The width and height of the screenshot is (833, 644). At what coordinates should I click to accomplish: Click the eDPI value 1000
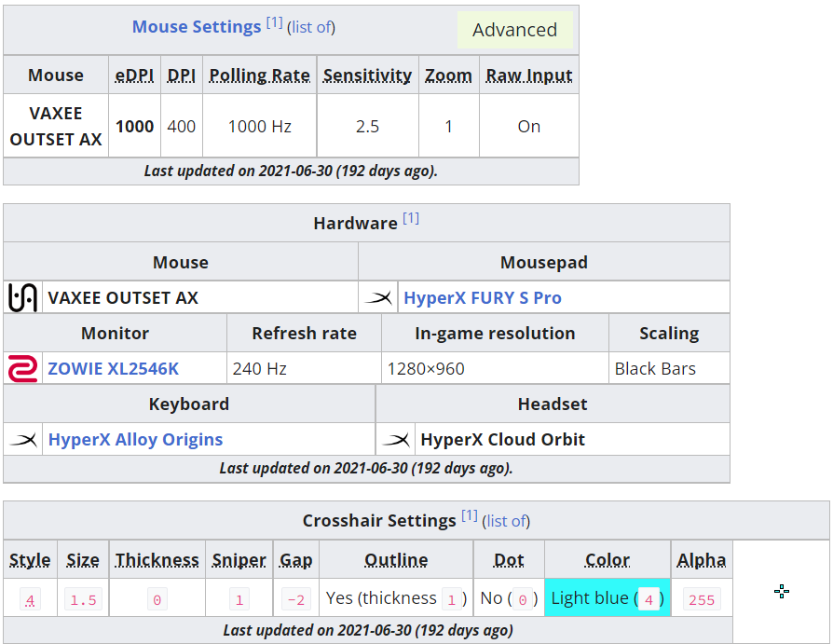pyautogui.click(x=134, y=127)
